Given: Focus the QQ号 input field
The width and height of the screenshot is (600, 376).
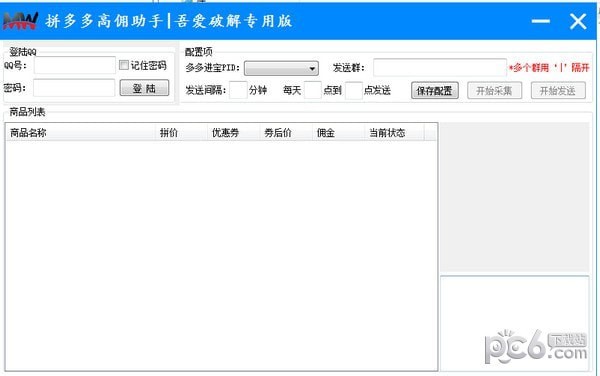Looking at the screenshot, I should click(x=75, y=65).
